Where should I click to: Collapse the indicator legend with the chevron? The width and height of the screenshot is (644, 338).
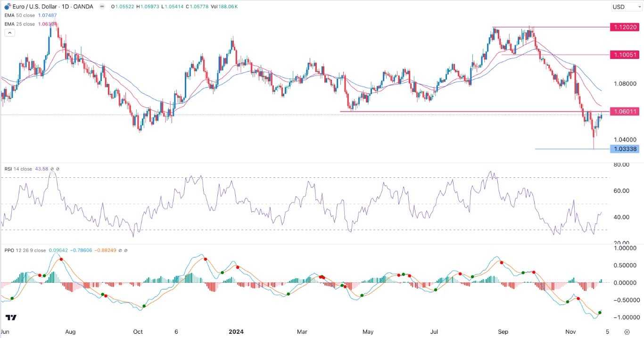click(x=9, y=33)
